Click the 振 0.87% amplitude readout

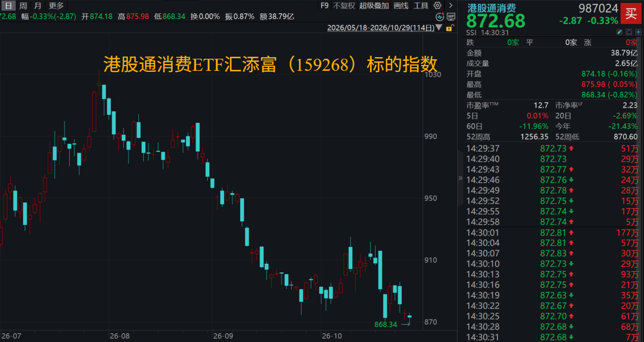(239, 16)
